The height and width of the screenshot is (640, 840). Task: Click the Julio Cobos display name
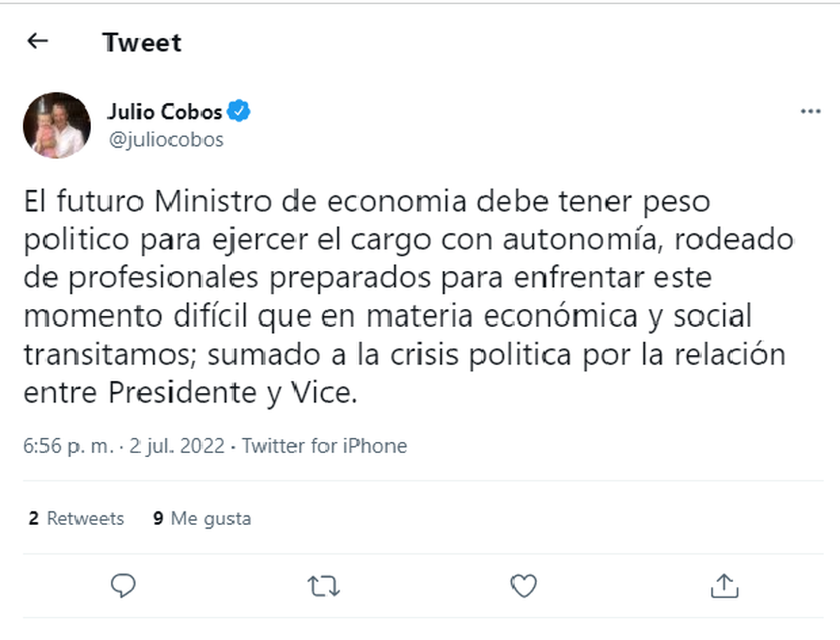click(x=164, y=111)
